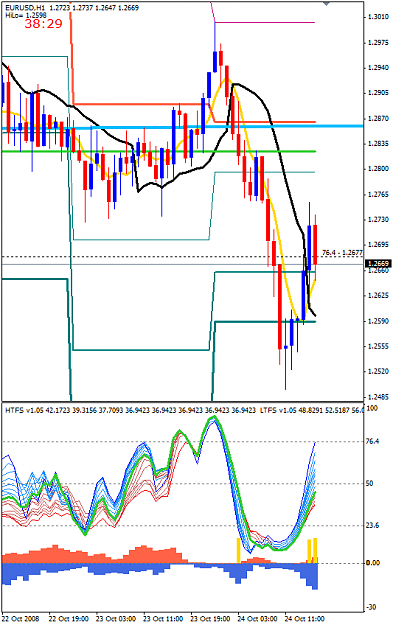Screen dimensions: 393x625
Task: Select the 1.2800 price scale label
Action: coord(377,169)
